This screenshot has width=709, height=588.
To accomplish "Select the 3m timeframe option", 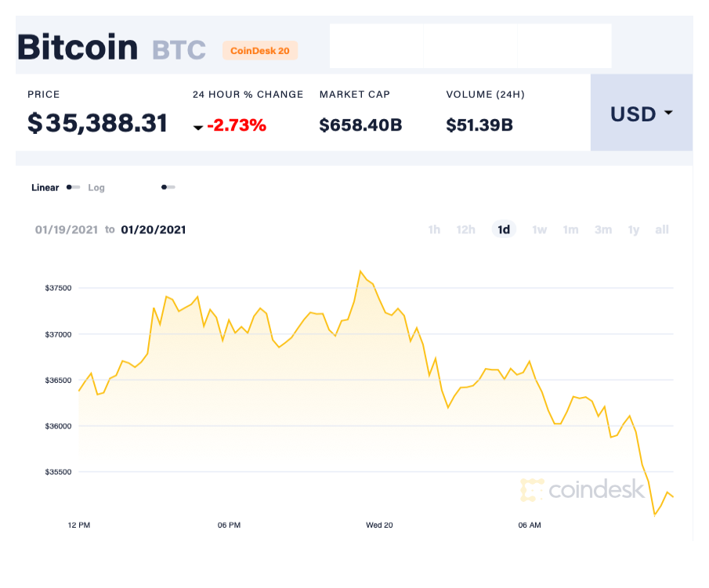I will tap(603, 229).
